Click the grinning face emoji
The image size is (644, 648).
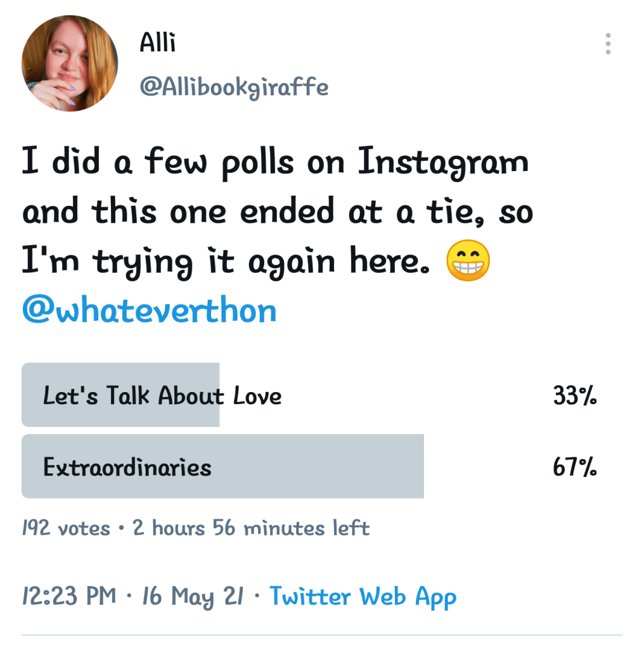(x=468, y=260)
